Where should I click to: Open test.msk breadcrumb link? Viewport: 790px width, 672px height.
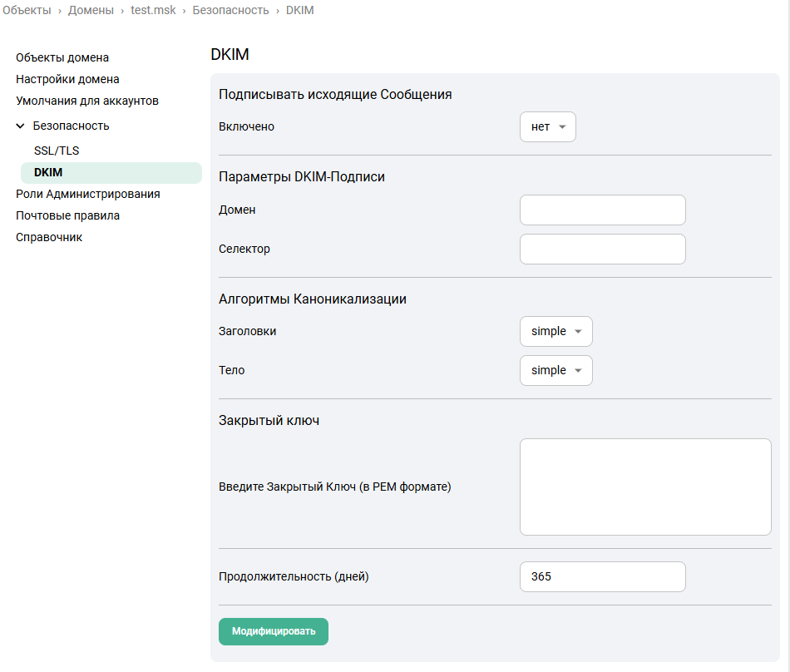coord(153,10)
